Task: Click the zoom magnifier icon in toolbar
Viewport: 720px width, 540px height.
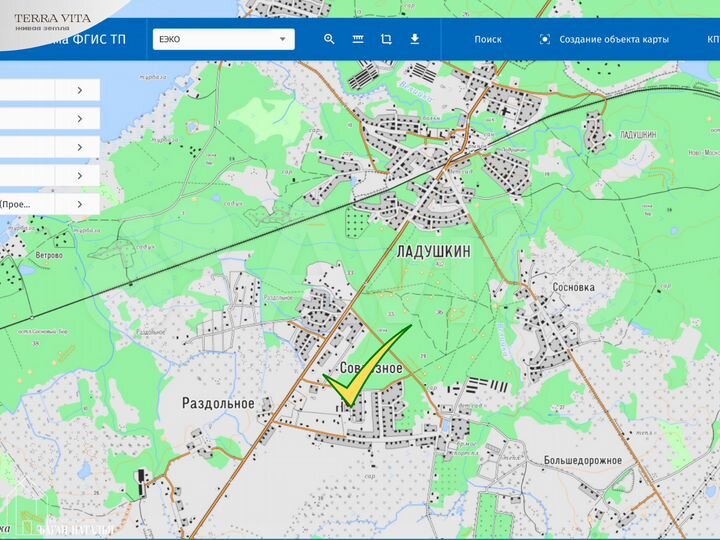Action: pos(330,40)
